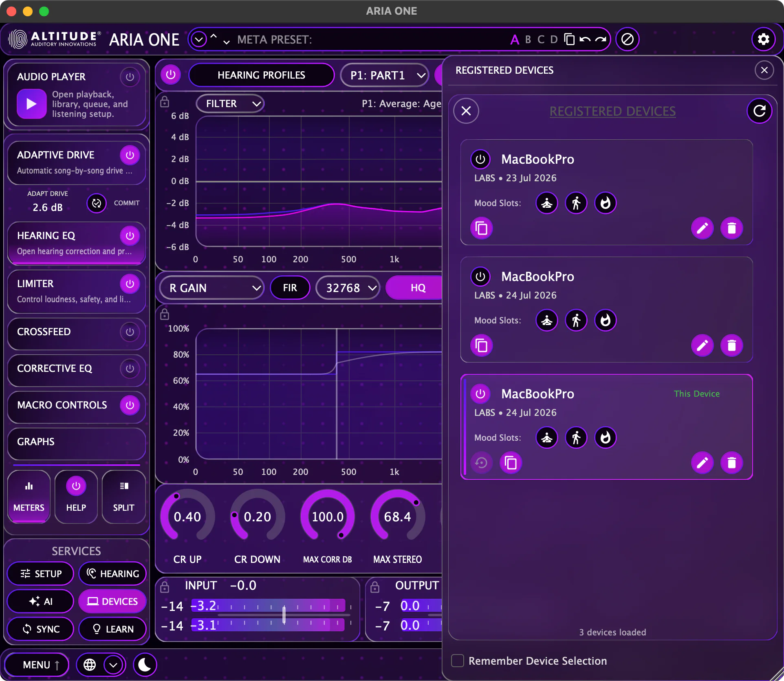Switch to the METERS tab
The image size is (784, 681).
coord(29,496)
